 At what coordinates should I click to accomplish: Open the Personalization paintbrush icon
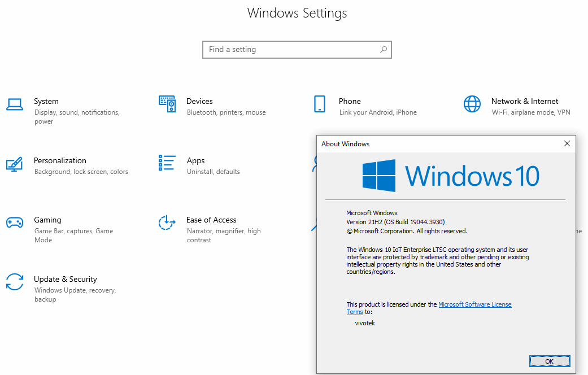pyautogui.click(x=15, y=164)
